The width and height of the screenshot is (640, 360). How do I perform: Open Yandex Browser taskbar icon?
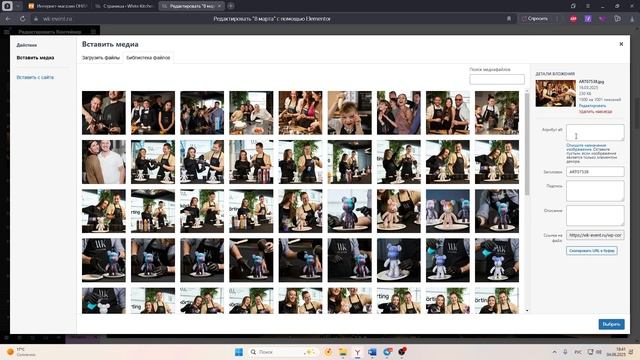point(358,352)
